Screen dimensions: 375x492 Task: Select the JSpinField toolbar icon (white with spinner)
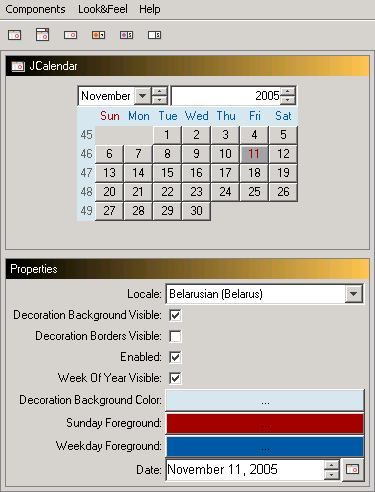(x=155, y=35)
